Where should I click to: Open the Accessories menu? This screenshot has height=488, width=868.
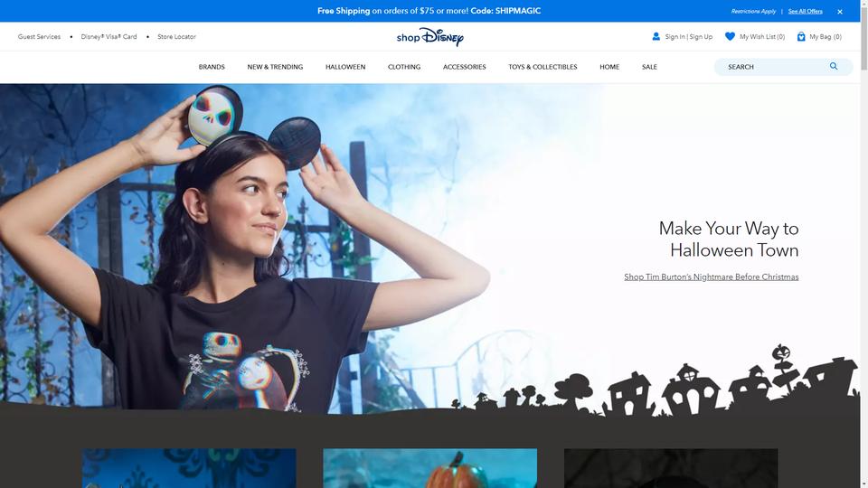coord(465,67)
